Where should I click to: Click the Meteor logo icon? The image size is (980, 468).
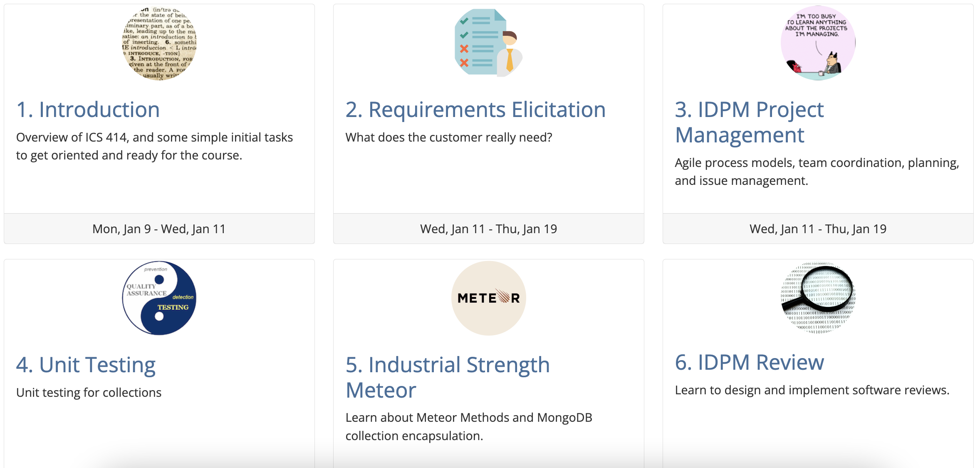(x=488, y=298)
